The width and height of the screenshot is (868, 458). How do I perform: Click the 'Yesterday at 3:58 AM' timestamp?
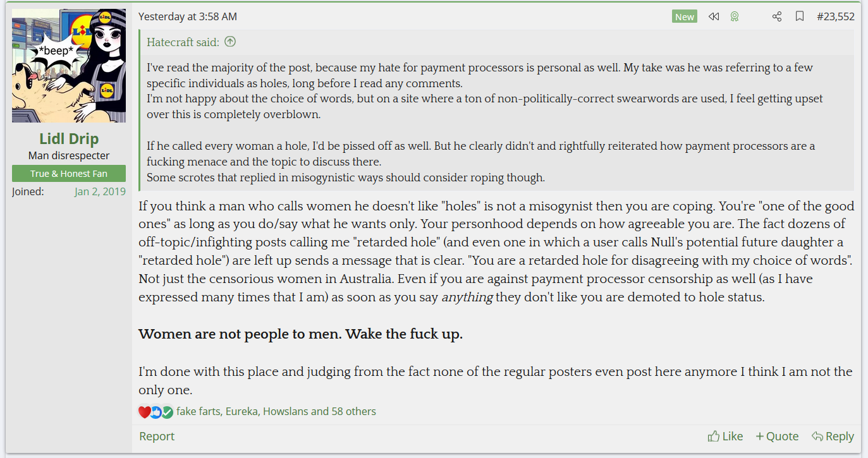click(x=188, y=17)
